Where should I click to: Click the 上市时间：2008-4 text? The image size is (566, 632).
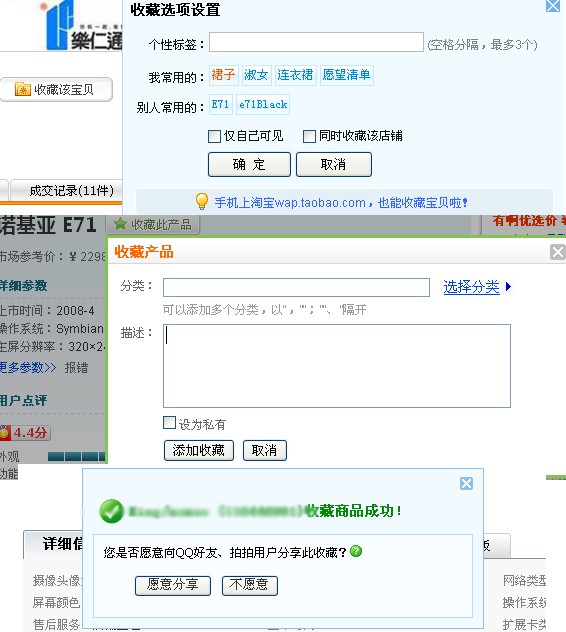pyautogui.click(x=47, y=311)
